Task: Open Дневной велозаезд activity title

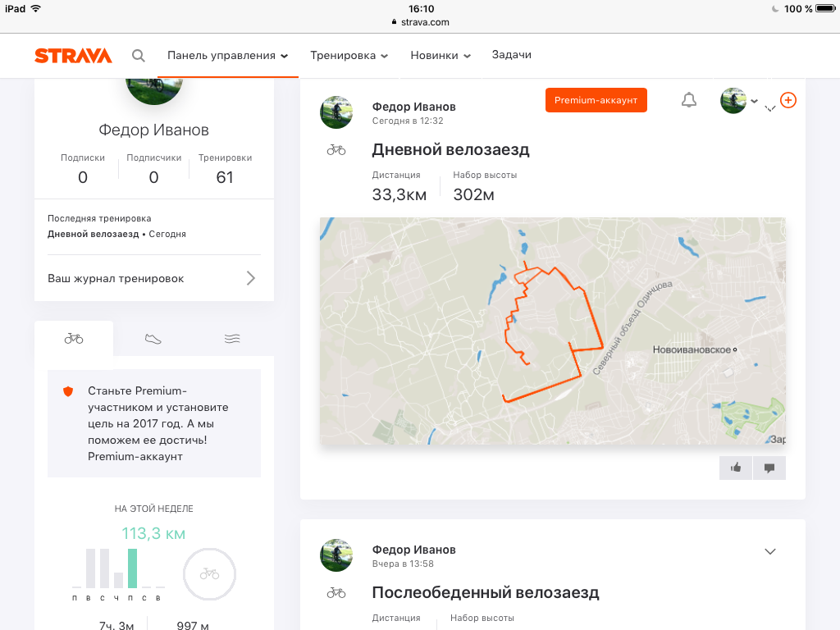Action: pyautogui.click(x=450, y=149)
